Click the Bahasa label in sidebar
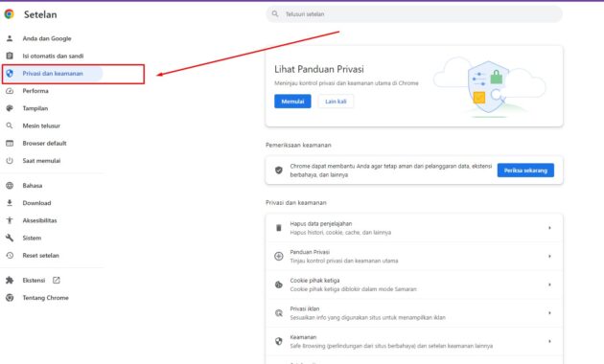Screen dimensions: 604x364 [33, 186]
